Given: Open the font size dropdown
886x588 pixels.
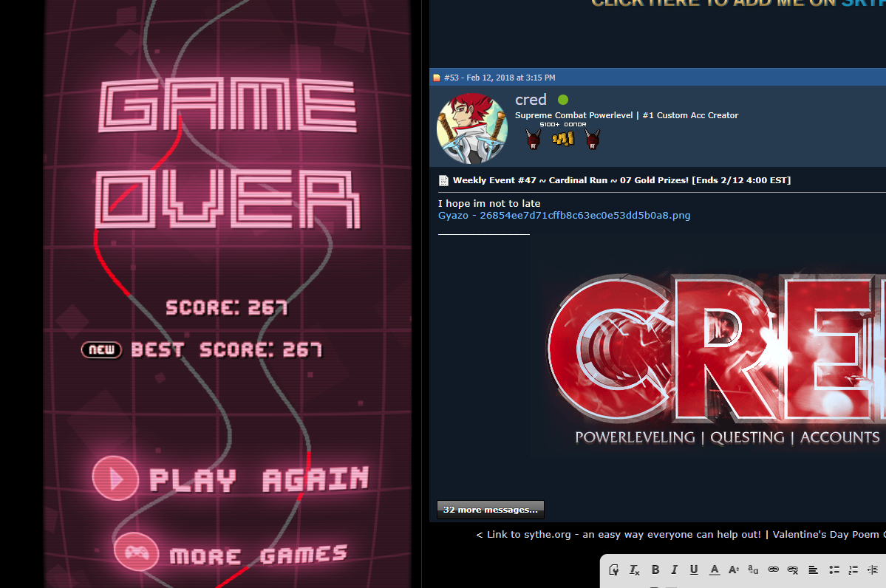Looking at the screenshot, I should (x=734, y=570).
